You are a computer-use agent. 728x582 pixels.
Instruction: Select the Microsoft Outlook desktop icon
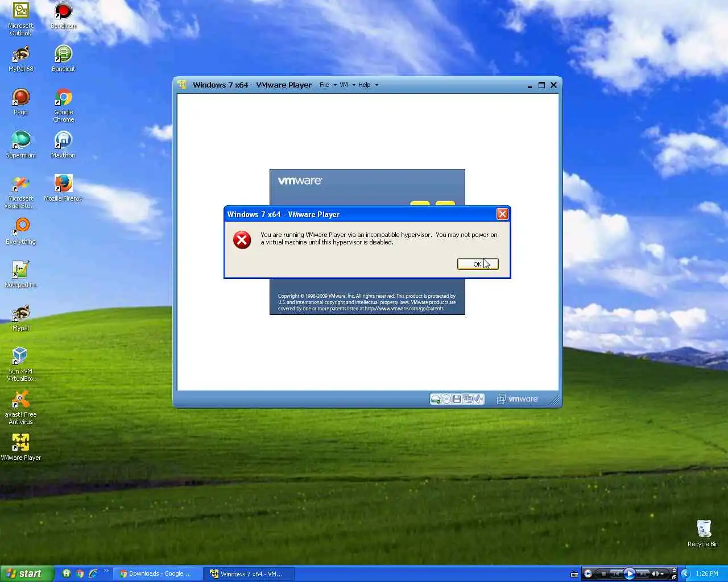(x=21, y=18)
